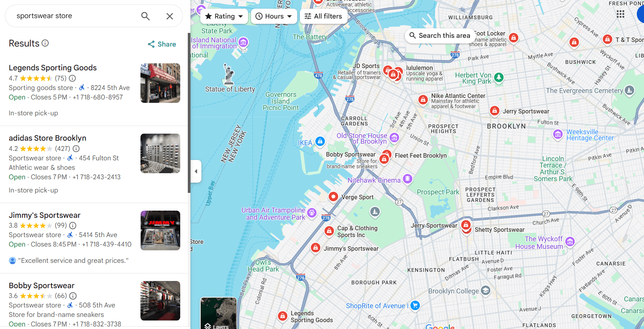Image resolution: width=644 pixels, height=329 pixels.
Task: View adidas Store Brooklyn photo
Action: (x=160, y=154)
